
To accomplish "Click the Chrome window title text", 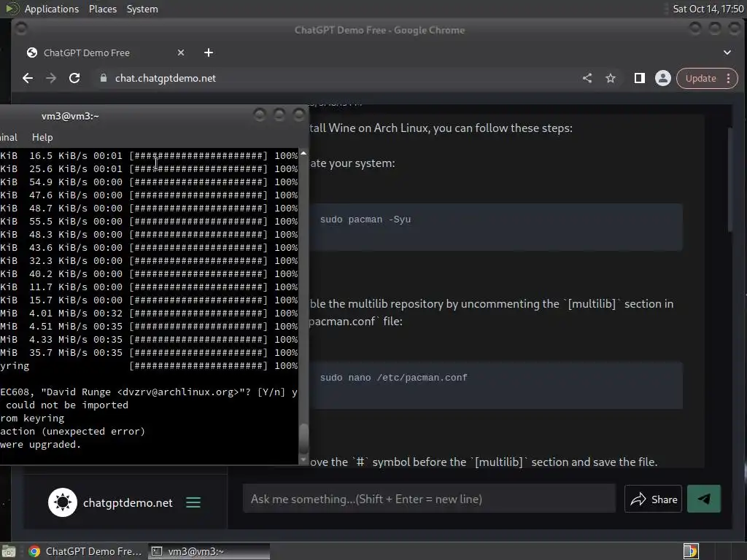I will tap(379, 30).
